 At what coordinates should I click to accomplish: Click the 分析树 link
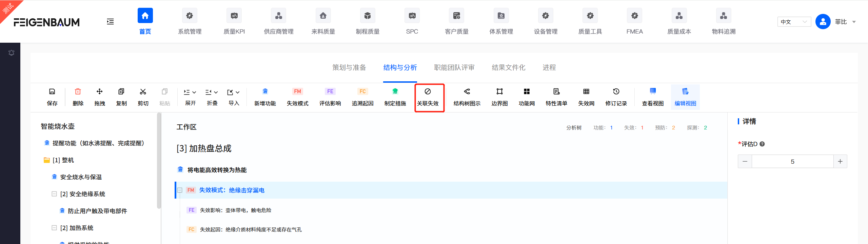574,127
